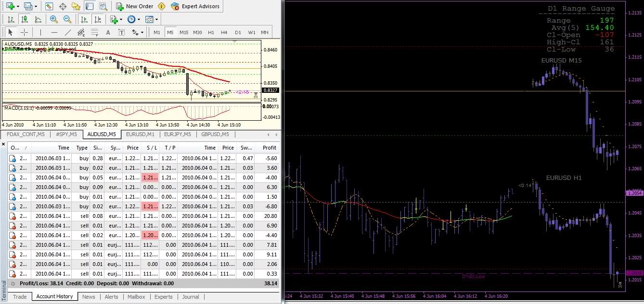Viewport: 644px width, 304px height.
Task: Select the Crosshair cursor tool
Action: point(24,32)
